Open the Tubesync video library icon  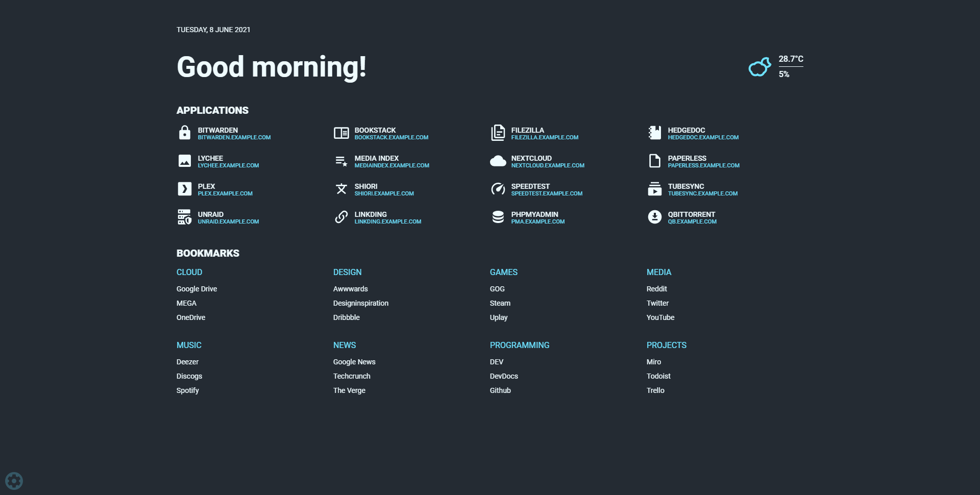[x=654, y=189]
